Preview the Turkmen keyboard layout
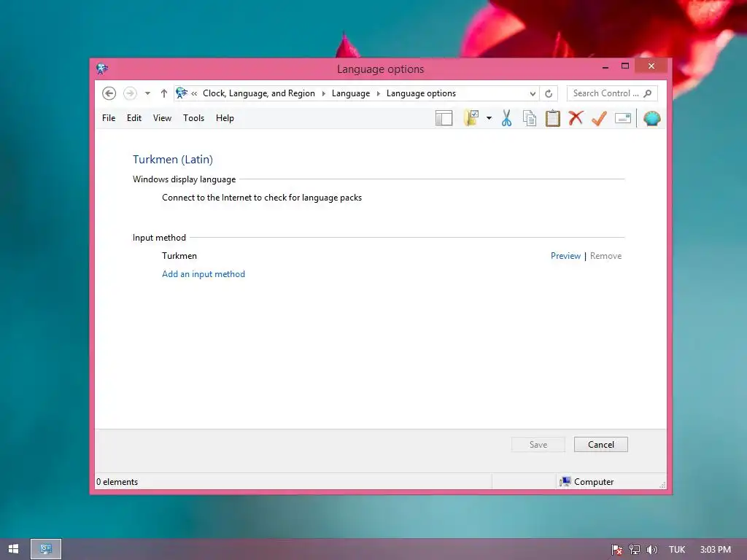 pos(565,256)
